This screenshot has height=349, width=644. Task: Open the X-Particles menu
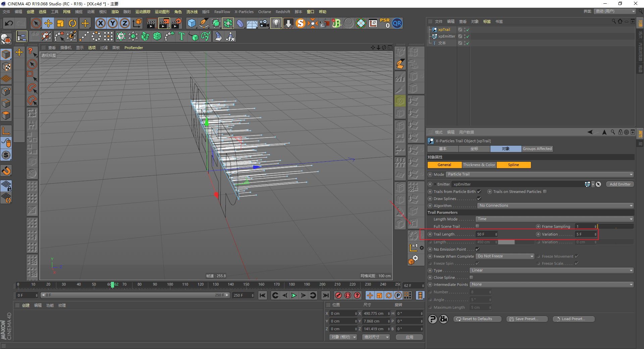[244, 12]
